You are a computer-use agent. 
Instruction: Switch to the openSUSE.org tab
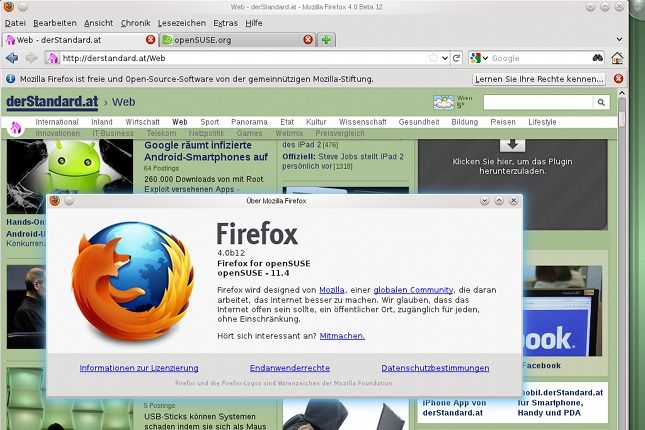[237, 40]
